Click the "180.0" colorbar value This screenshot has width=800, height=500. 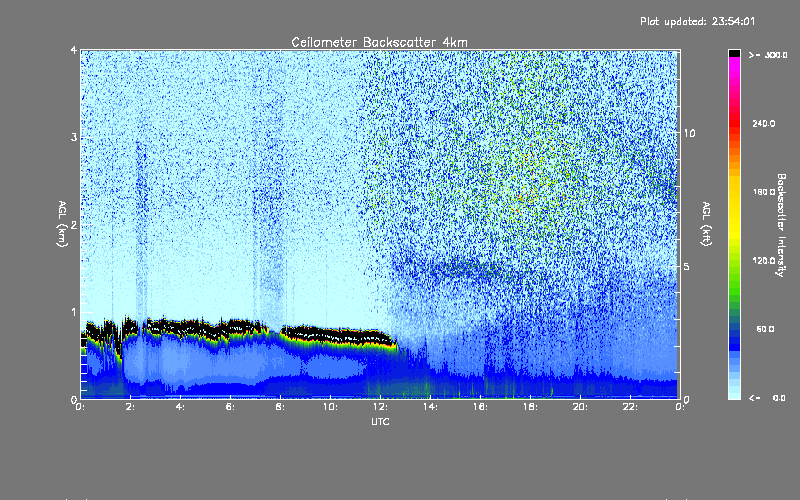click(x=764, y=192)
